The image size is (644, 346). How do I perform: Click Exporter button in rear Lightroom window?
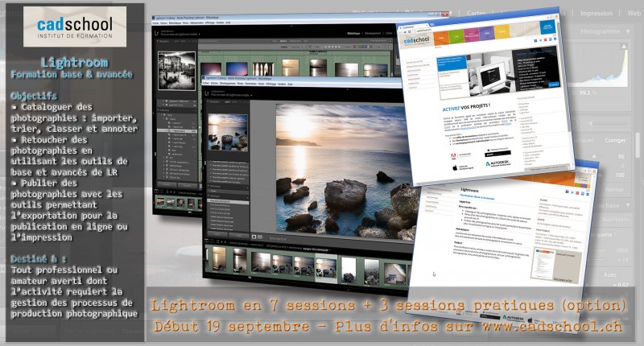click(188, 184)
